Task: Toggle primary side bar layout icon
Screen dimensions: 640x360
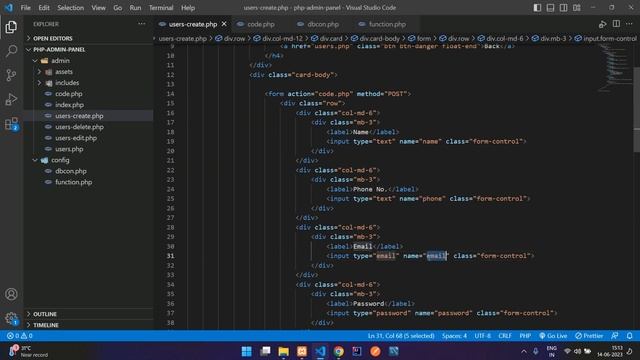Action: (537, 8)
